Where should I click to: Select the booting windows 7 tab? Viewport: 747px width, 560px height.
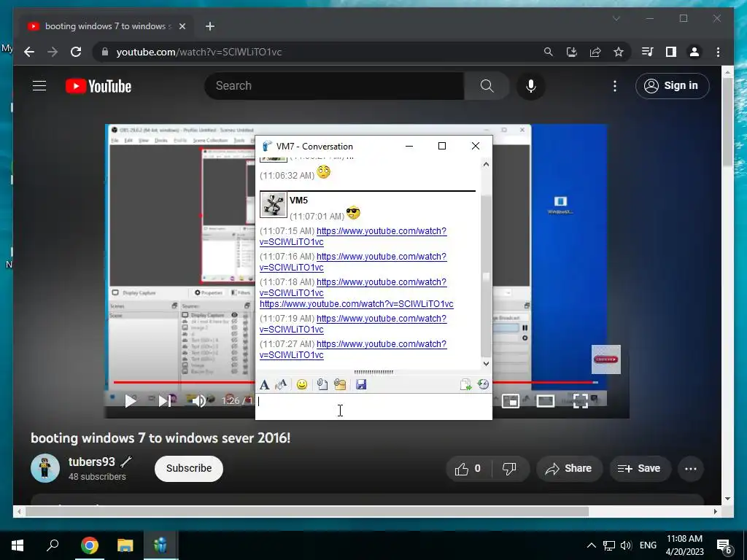tap(106, 26)
